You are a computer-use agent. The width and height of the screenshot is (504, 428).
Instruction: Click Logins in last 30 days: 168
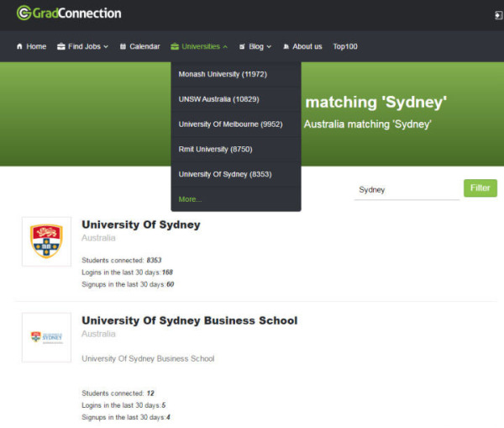click(127, 272)
